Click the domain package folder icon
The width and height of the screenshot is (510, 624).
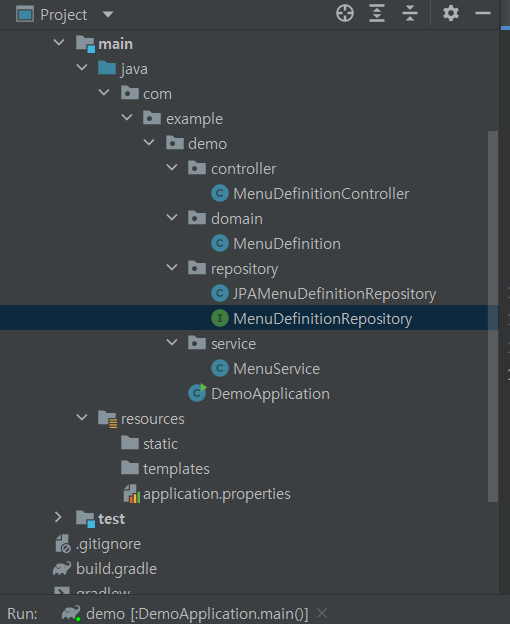197,218
